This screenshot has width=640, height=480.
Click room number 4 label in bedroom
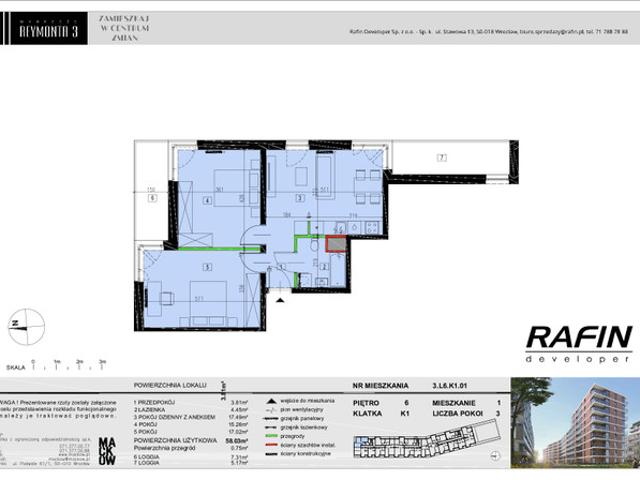click(208, 200)
